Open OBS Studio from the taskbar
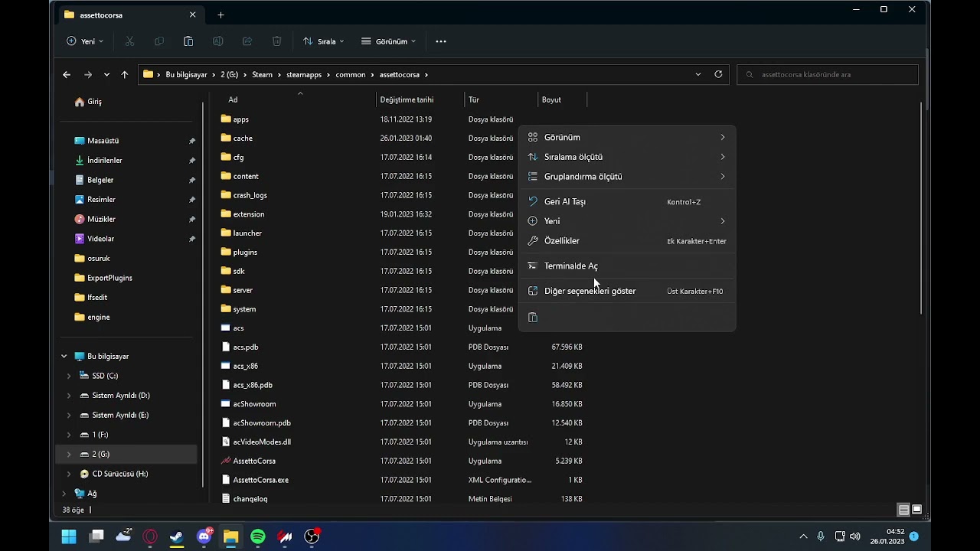 pyautogui.click(x=312, y=536)
